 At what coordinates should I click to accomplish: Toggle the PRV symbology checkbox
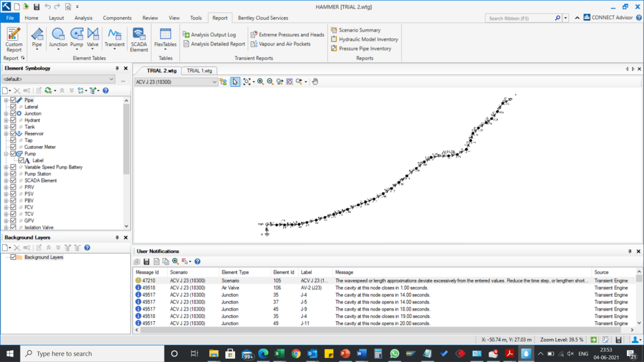point(13,187)
